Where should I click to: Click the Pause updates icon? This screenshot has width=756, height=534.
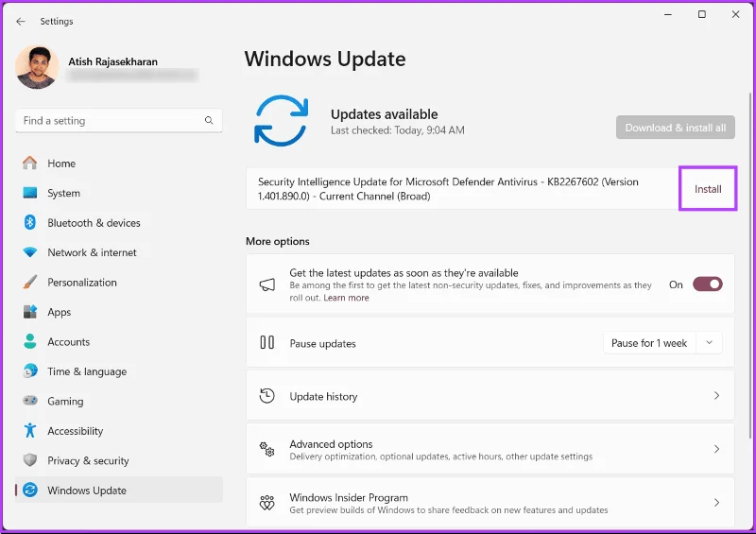click(267, 342)
